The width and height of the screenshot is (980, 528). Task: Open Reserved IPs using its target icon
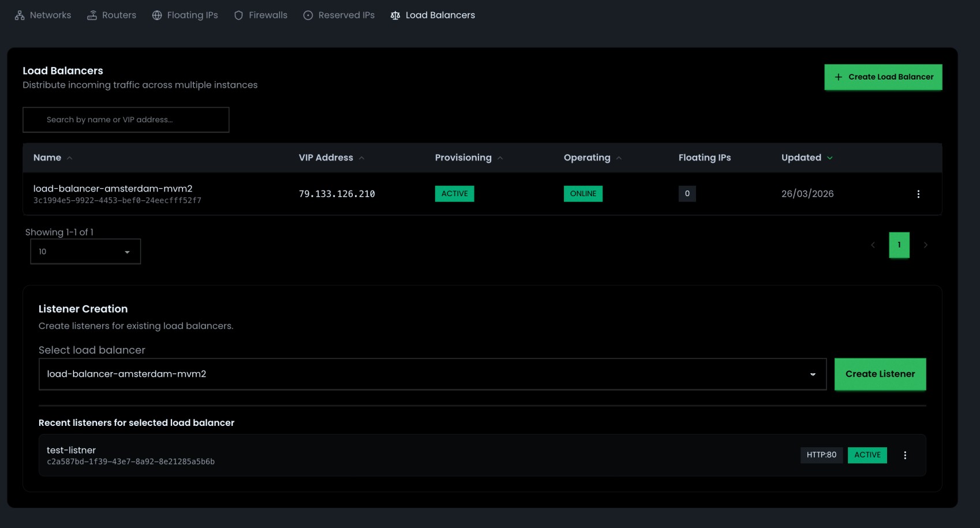coord(308,15)
